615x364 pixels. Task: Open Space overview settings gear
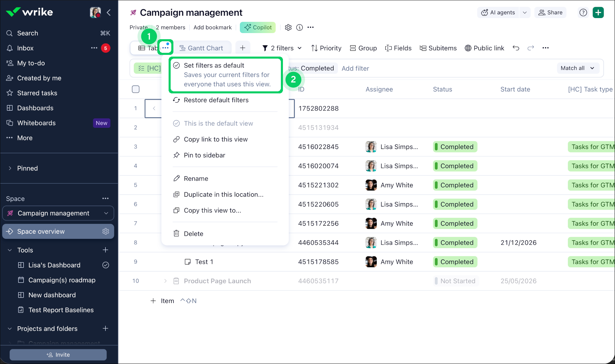click(x=106, y=231)
